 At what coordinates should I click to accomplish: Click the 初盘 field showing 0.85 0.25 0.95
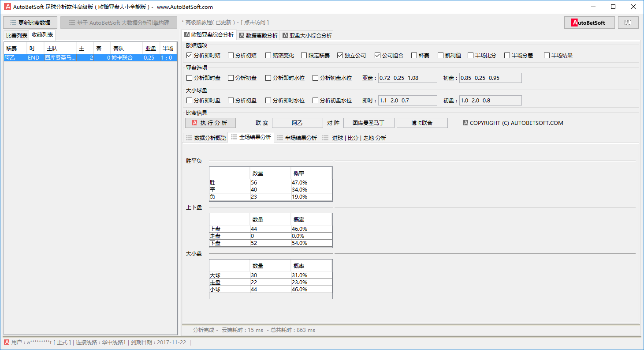click(x=490, y=78)
